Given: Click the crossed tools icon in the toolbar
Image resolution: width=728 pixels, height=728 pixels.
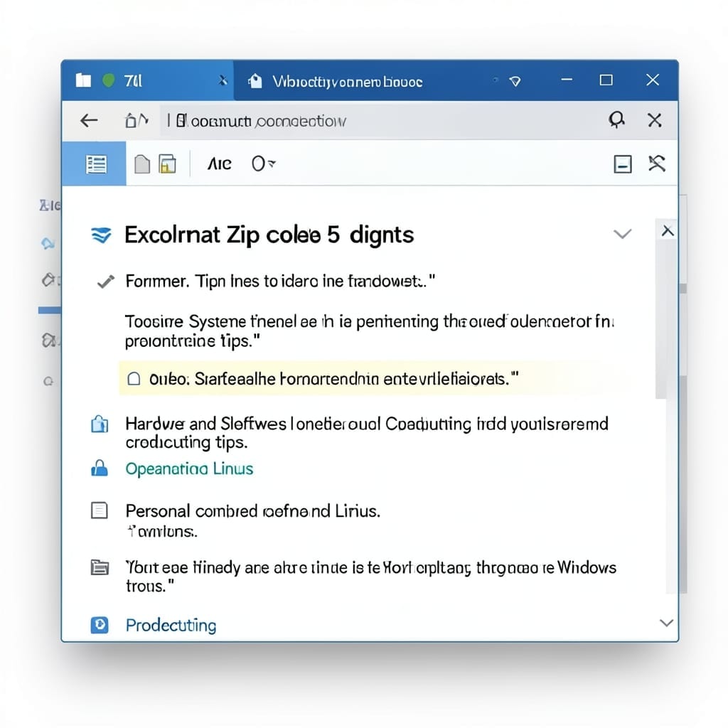Looking at the screenshot, I should click(657, 164).
